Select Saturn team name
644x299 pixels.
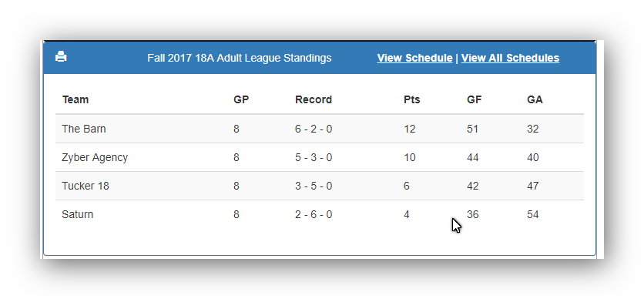[77, 214]
